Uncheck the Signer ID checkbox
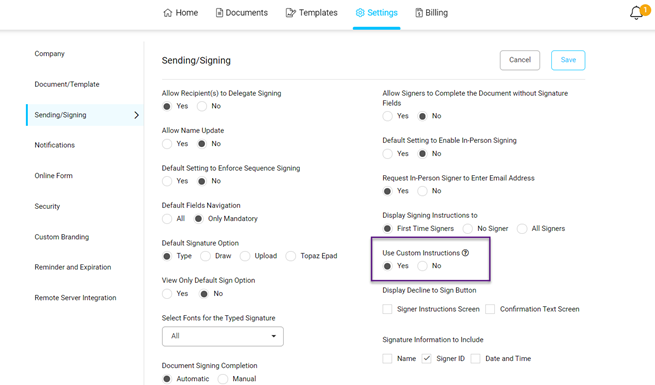 [x=427, y=358]
